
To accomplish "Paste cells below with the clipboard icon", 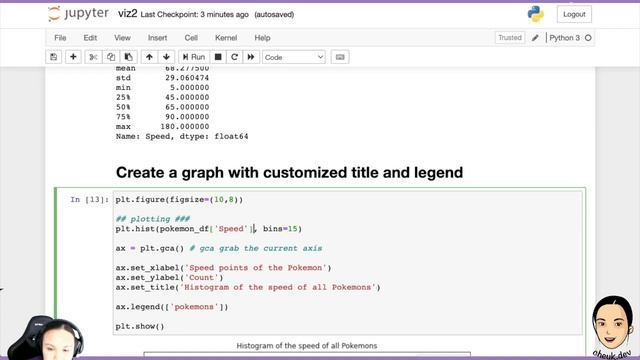I will [128, 57].
